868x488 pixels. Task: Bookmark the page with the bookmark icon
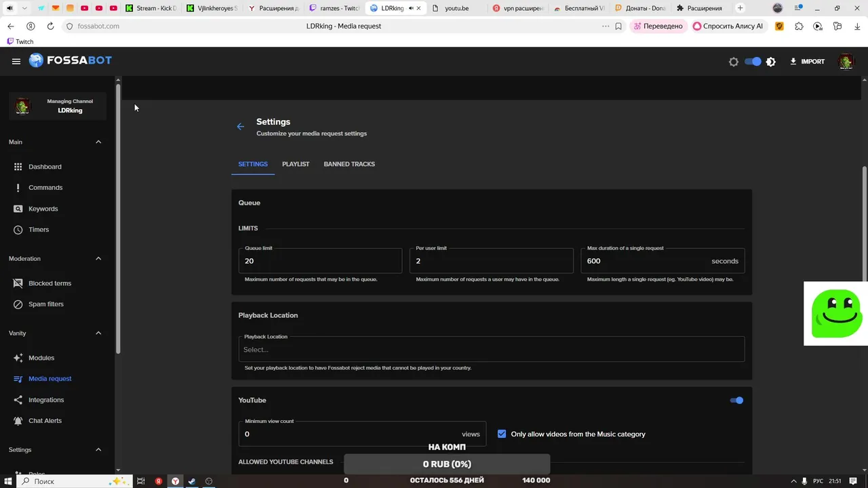618,26
